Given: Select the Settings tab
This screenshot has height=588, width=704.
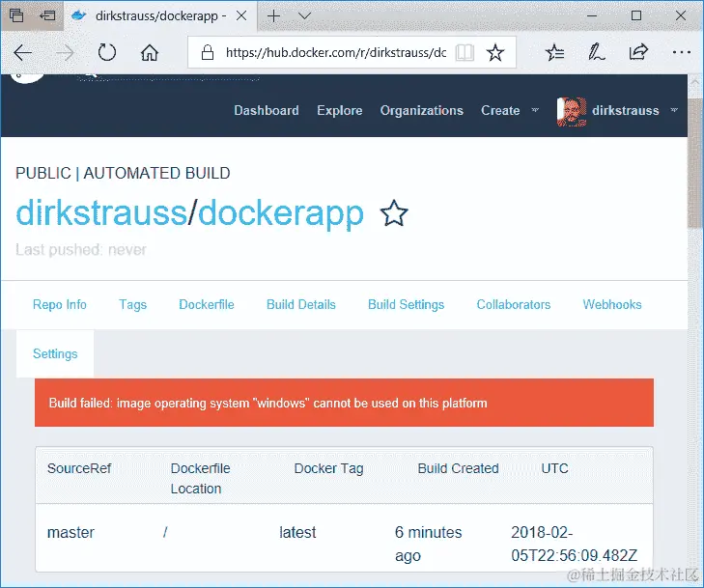Looking at the screenshot, I should coord(55,354).
